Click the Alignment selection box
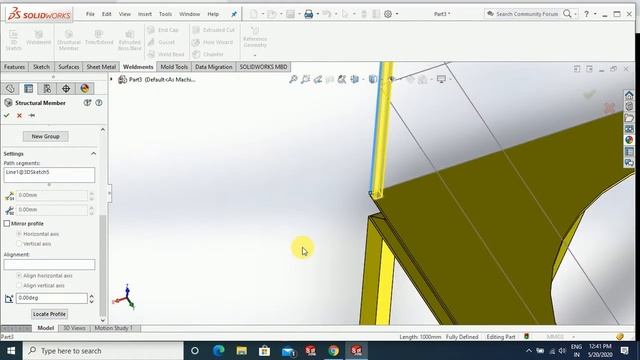The width and height of the screenshot is (640, 360). pos(49,264)
